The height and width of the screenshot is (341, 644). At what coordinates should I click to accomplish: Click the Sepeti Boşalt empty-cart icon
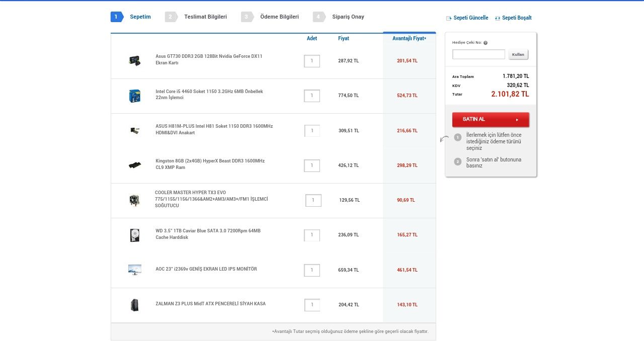(x=498, y=18)
